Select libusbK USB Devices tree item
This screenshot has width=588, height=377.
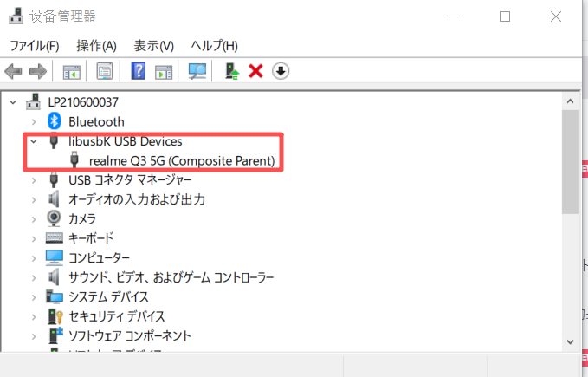coord(126,141)
